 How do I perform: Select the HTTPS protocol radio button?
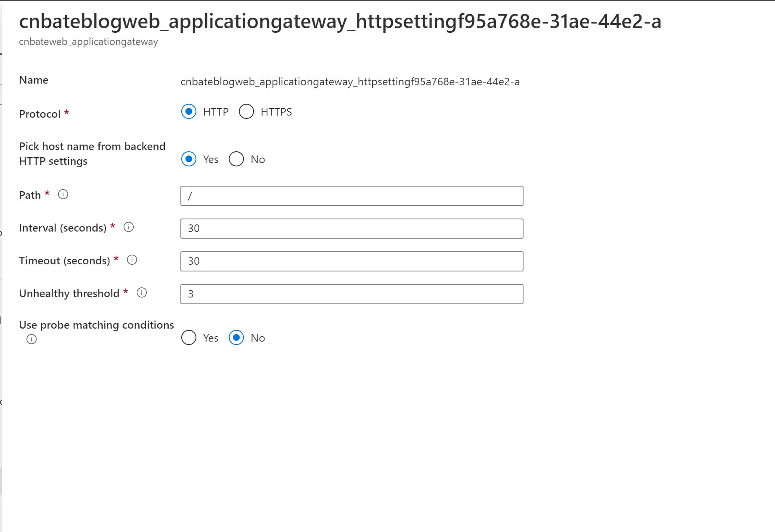[246, 111]
